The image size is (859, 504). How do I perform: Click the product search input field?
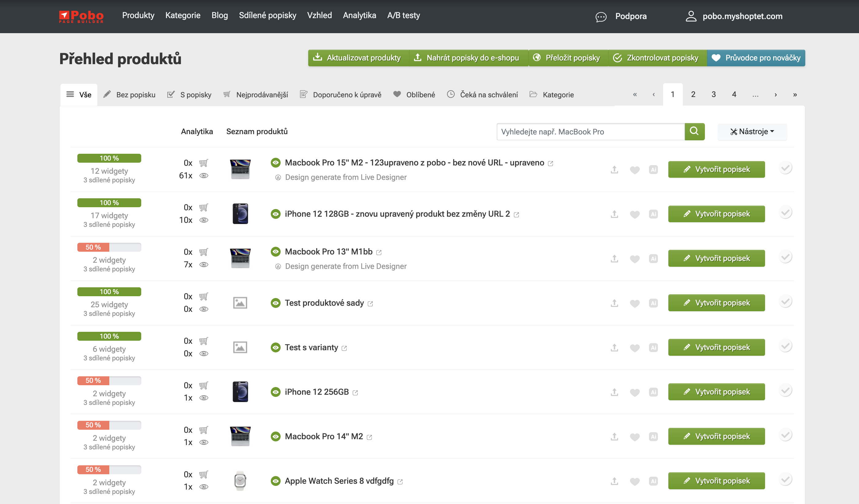pyautogui.click(x=590, y=132)
